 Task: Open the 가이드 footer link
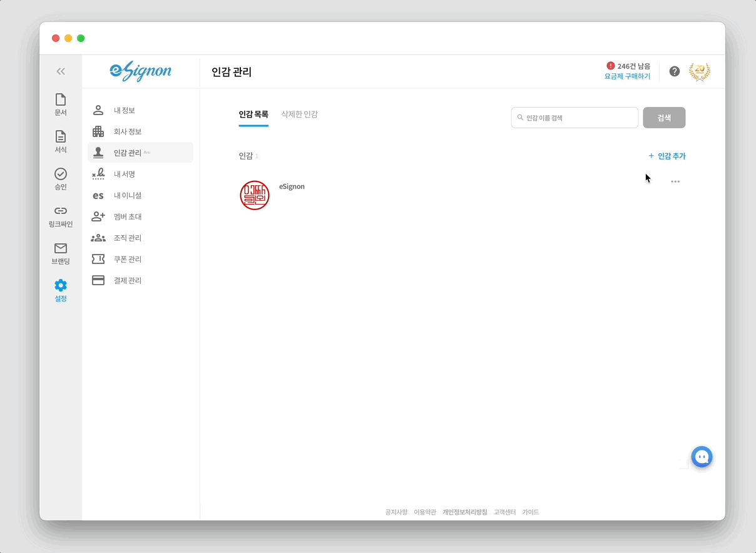pos(531,512)
